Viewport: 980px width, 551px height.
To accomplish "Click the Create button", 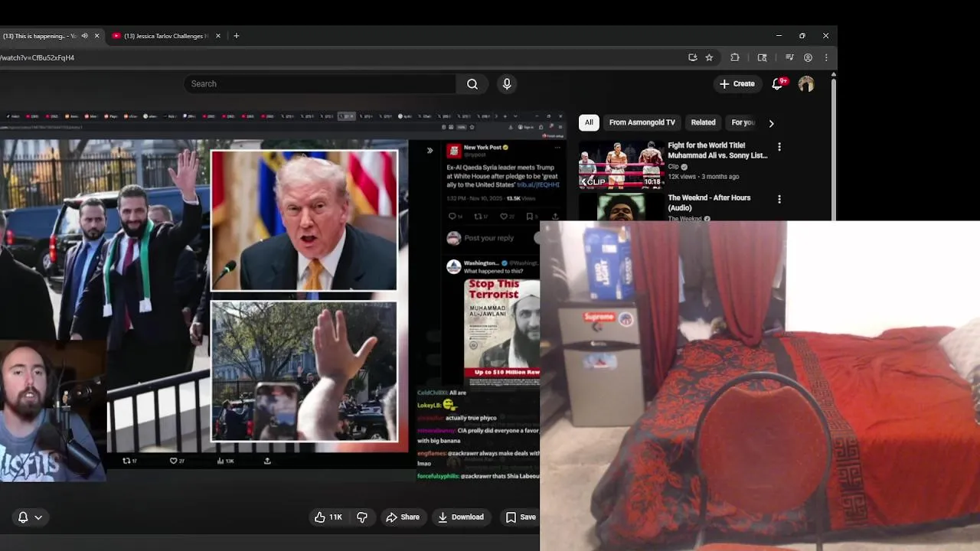I will (x=737, y=84).
